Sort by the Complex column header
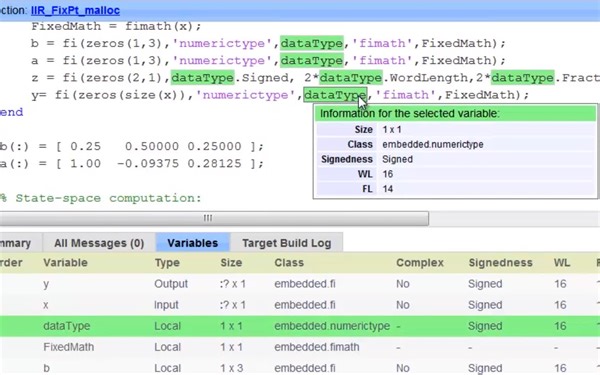 (x=420, y=263)
